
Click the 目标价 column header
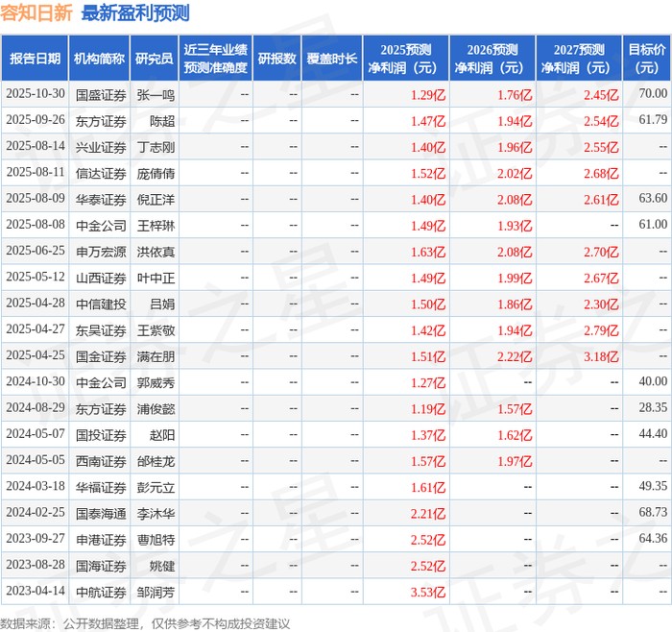(x=647, y=59)
